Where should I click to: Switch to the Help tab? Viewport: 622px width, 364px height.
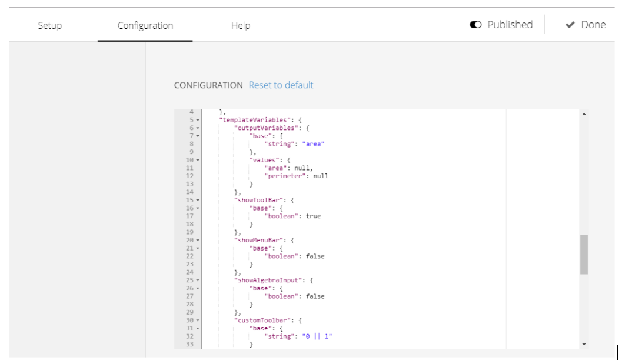(x=241, y=25)
